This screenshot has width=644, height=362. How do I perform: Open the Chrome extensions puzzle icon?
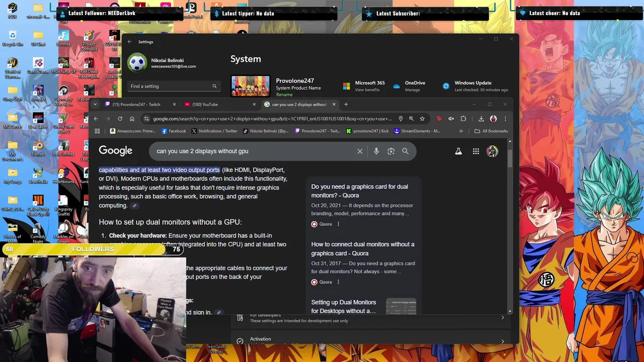pyautogui.click(x=463, y=119)
